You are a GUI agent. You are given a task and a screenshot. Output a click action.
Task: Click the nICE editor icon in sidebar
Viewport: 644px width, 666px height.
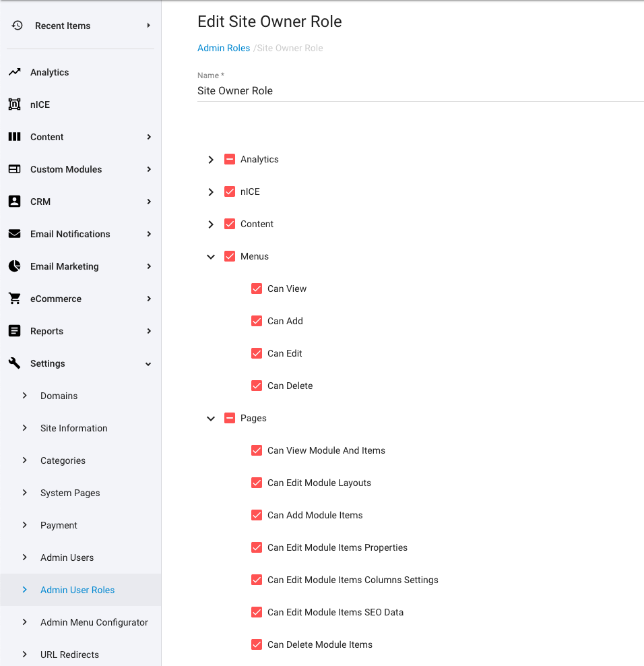coord(14,104)
